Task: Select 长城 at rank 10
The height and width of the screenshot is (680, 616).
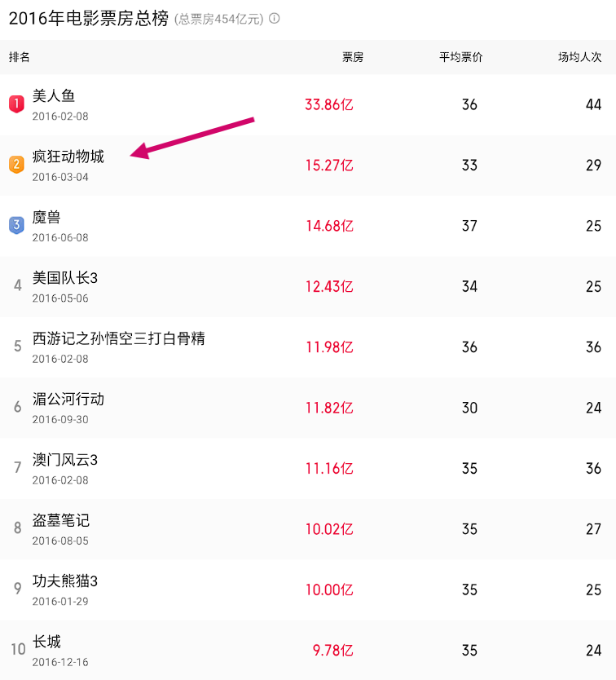Action: point(46,642)
